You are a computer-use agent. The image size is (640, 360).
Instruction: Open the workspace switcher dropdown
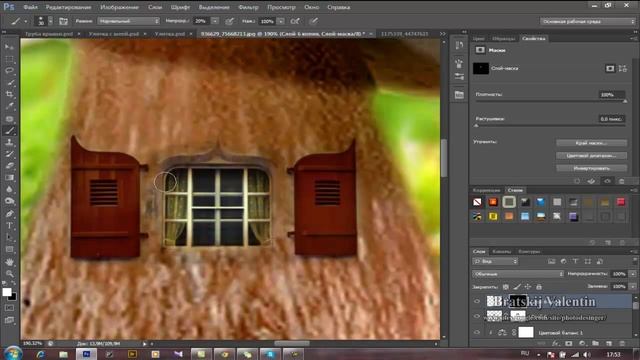(x=587, y=21)
